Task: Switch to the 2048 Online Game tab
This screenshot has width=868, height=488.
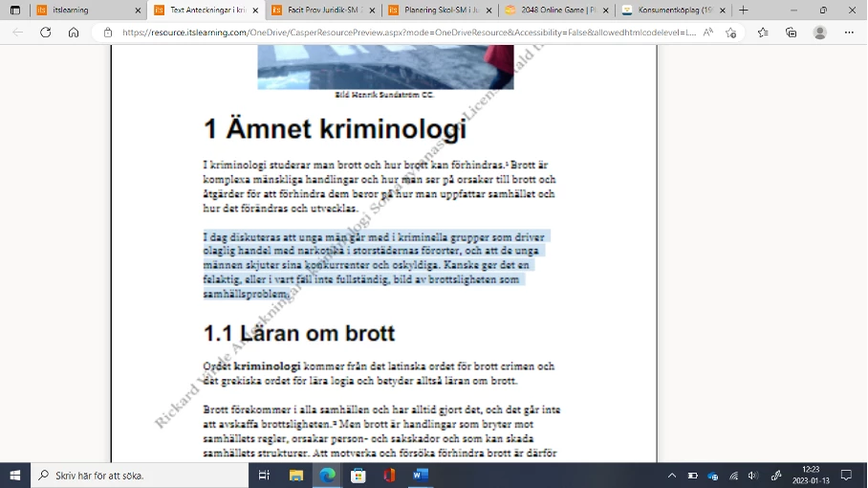Action: click(557, 10)
